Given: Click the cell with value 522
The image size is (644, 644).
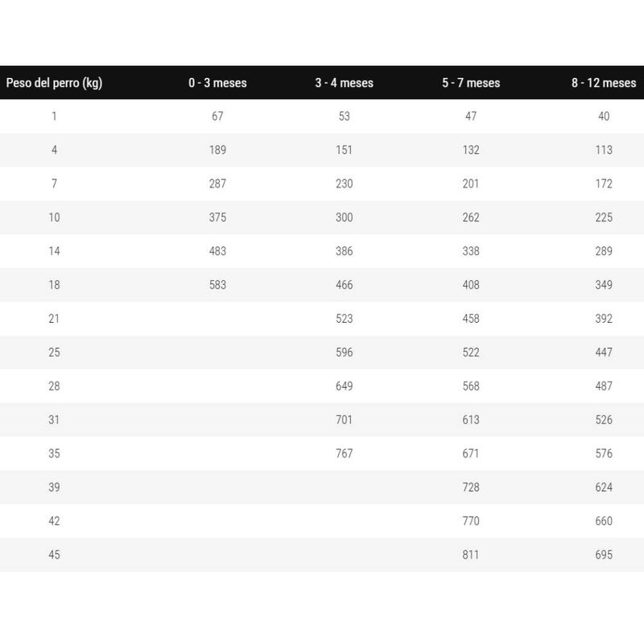Looking at the screenshot, I should tap(471, 353).
